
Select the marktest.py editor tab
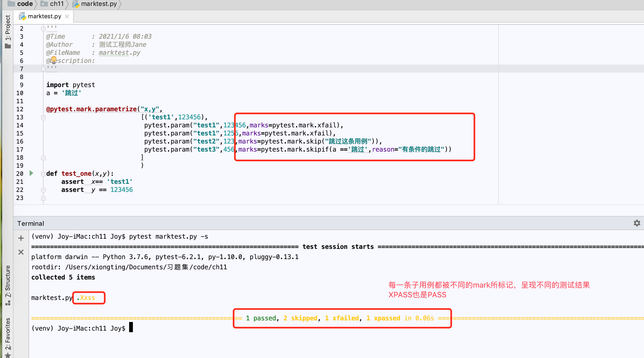(x=44, y=16)
